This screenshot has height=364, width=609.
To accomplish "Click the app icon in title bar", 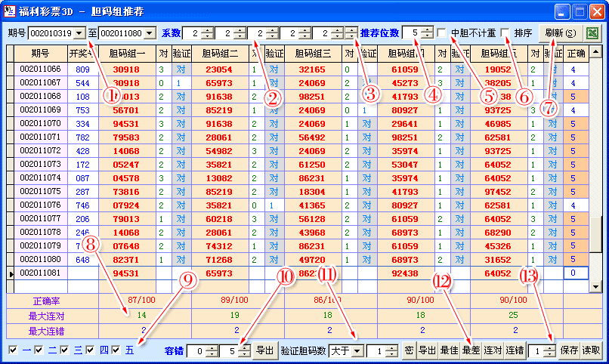I will tap(9, 11).
